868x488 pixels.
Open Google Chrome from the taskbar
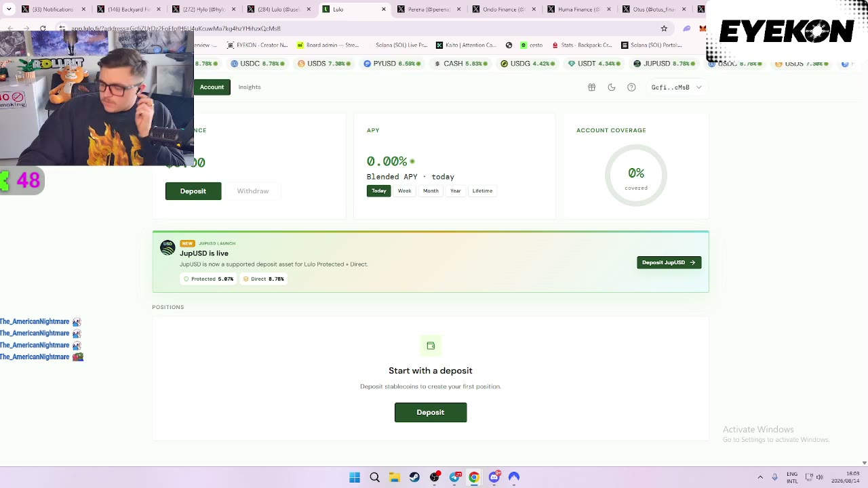(x=474, y=477)
